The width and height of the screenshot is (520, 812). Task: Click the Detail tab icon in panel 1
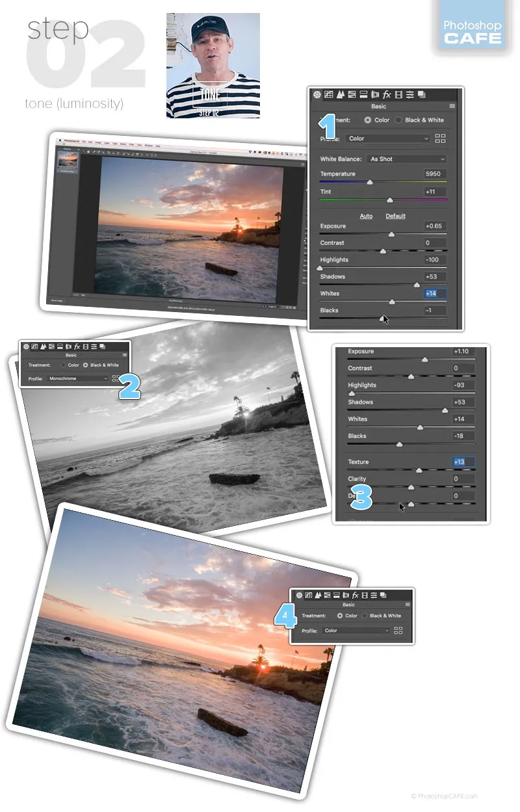tap(340, 94)
